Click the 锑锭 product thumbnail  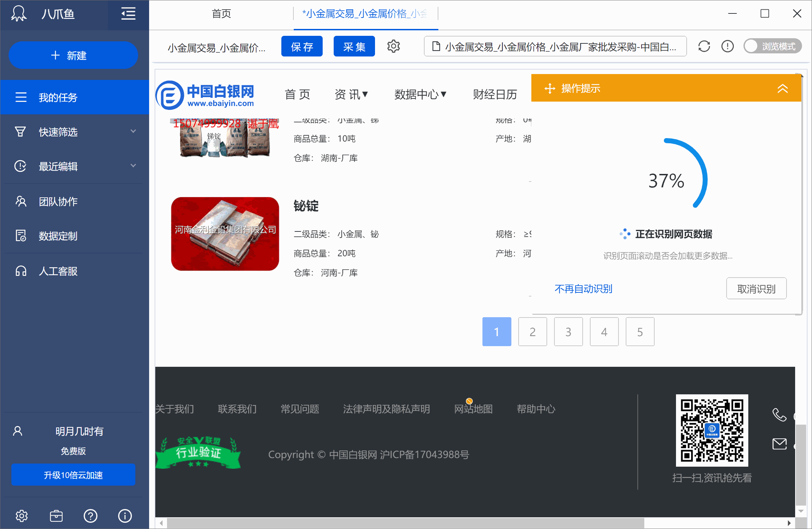pyautogui.click(x=225, y=138)
